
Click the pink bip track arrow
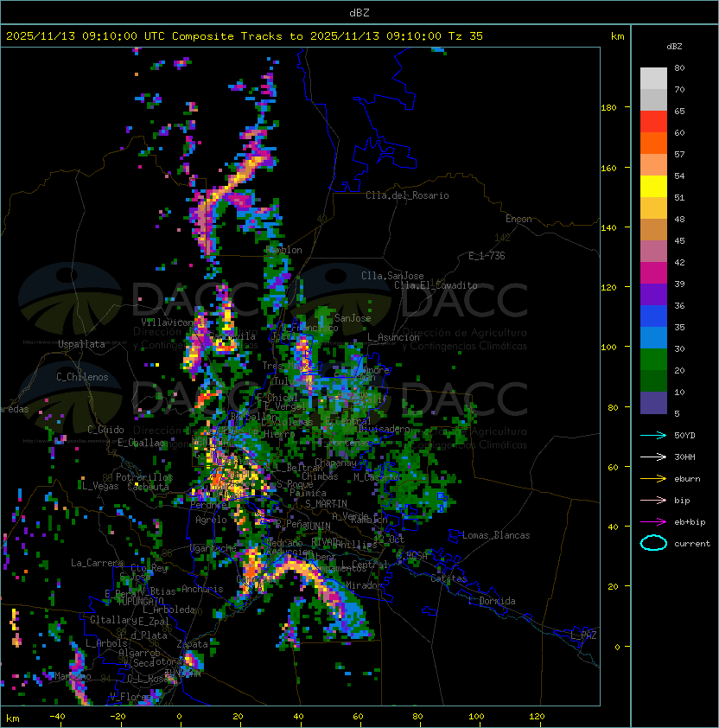pos(653,500)
